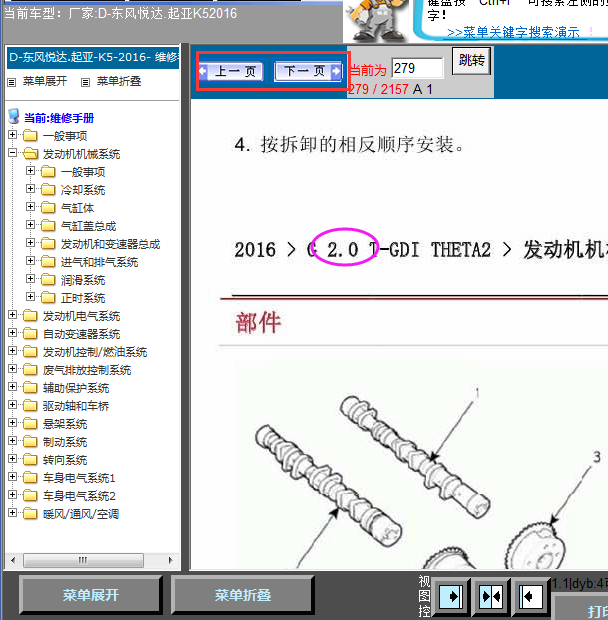Viewport: 608px width, 620px height.
Task: Click the sidebar horizontal scrollbar thumb
Action: [x=83, y=560]
